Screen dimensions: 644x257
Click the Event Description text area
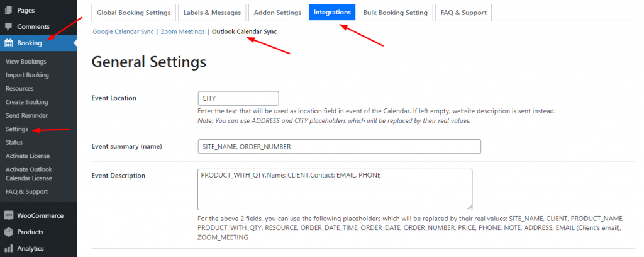(x=335, y=190)
